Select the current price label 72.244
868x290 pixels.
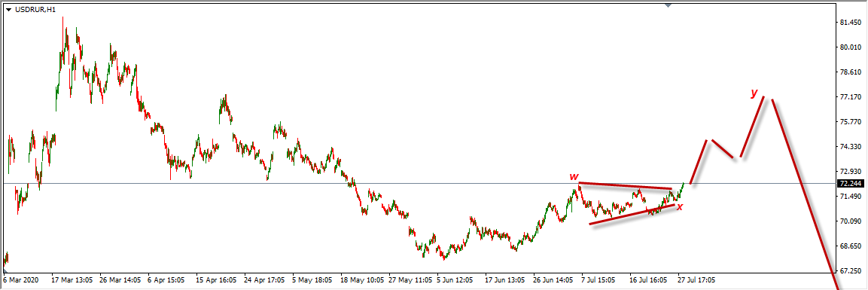point(850,183)
